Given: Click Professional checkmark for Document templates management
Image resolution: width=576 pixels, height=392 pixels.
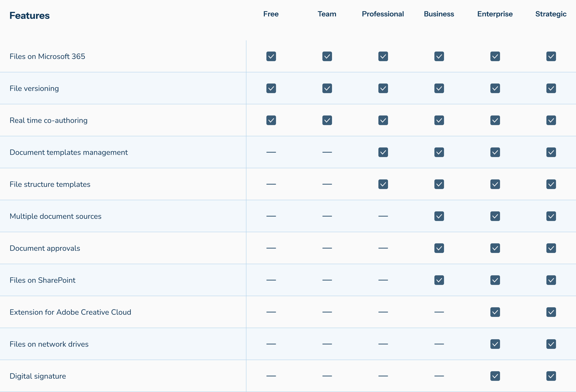Looking at the screenshot, I should click(383, 152).
